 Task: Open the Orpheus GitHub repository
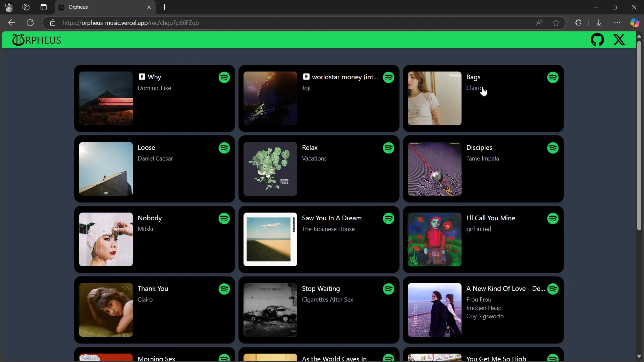point(597,40)
